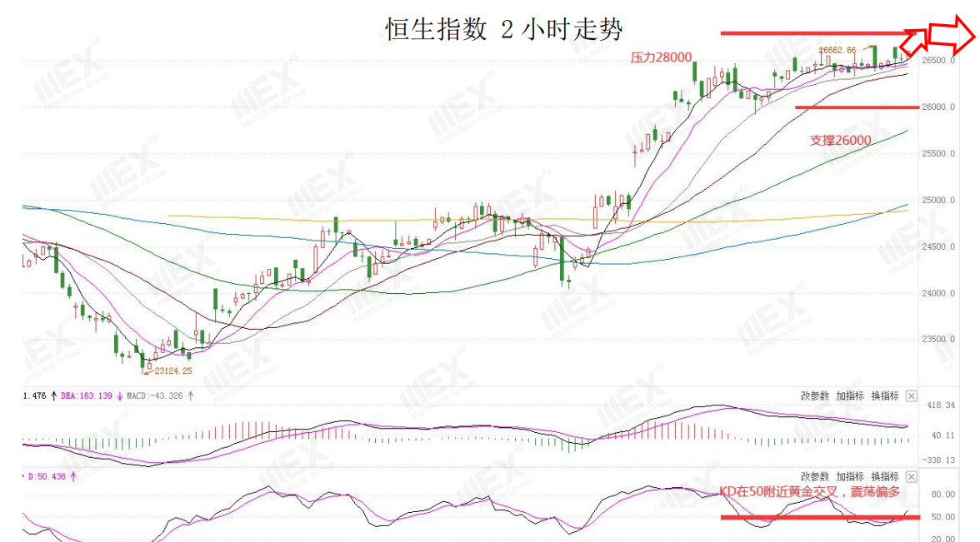Image resolution: width=980 pixels, height=542 pixels.
Task: Click the up arrow beside MACD value
Action: [191, 395]
